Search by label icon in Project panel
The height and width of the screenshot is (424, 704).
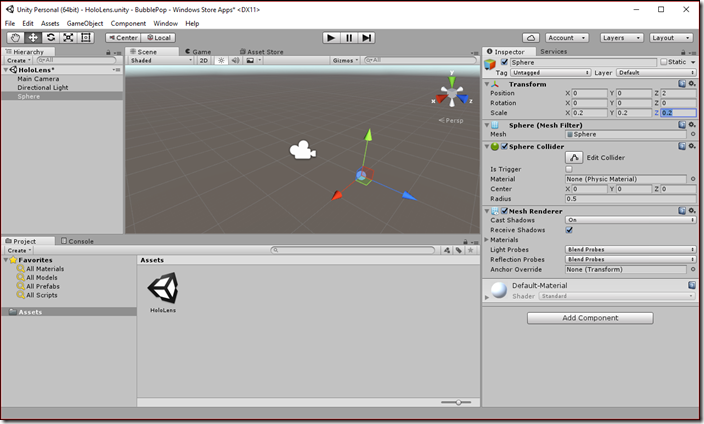(x=458, y=250)
